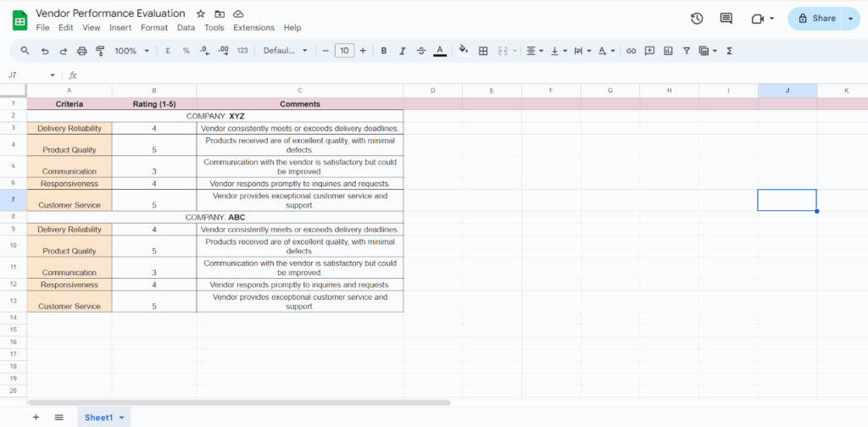The image size is (868, 427).
Task: Open the Data menu
Action: click(x=186, y=28)
